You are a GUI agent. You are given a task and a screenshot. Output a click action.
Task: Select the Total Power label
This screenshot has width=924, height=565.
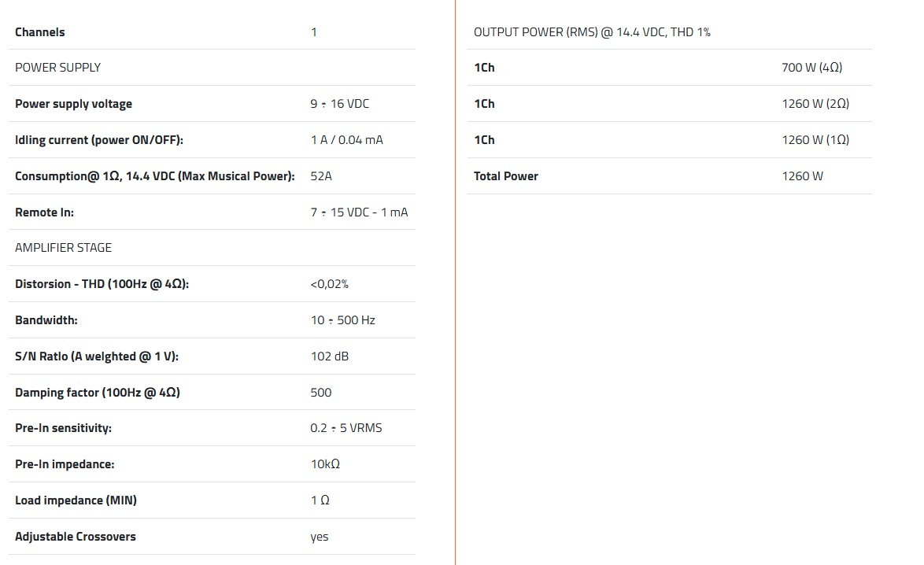506,176
